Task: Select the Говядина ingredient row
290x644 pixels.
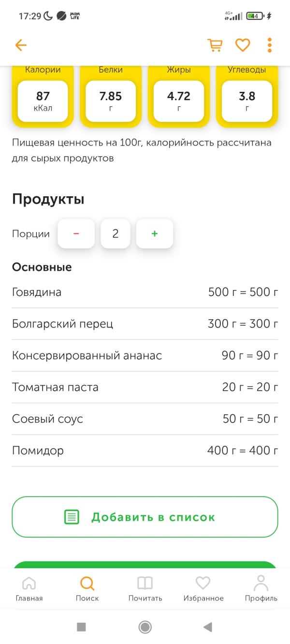Action: pos(145,292)
